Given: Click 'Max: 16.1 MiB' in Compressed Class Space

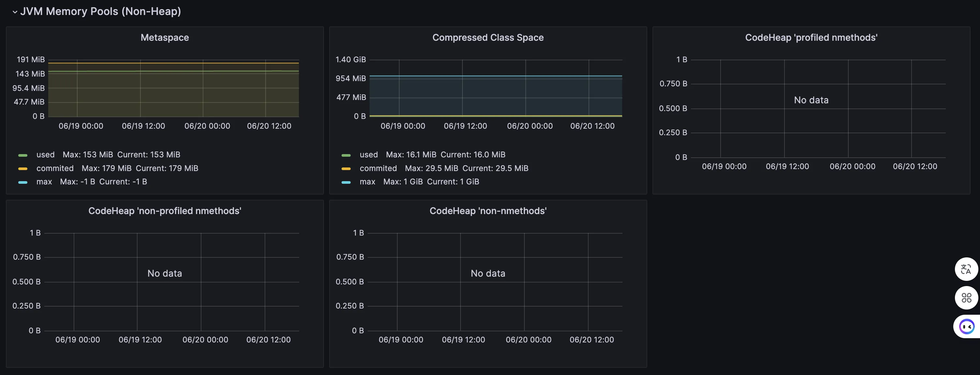Looking at the screenshot, I should pyautogui.click(x=411, y=154).
